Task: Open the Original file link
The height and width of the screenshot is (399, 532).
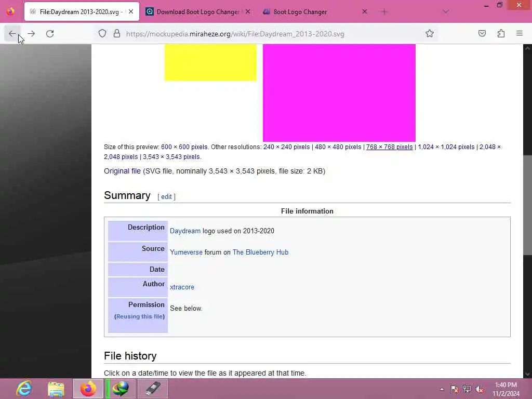Action: point(122,171)
